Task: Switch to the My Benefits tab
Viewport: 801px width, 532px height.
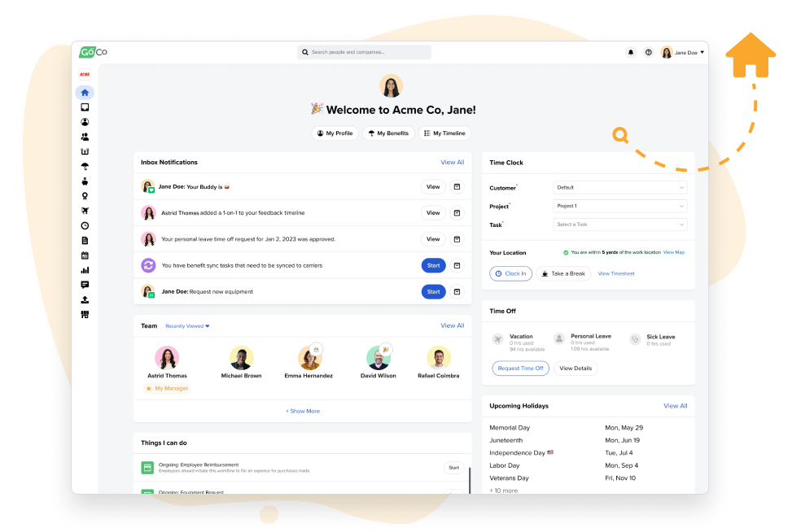Action: (x=388, y=133)
